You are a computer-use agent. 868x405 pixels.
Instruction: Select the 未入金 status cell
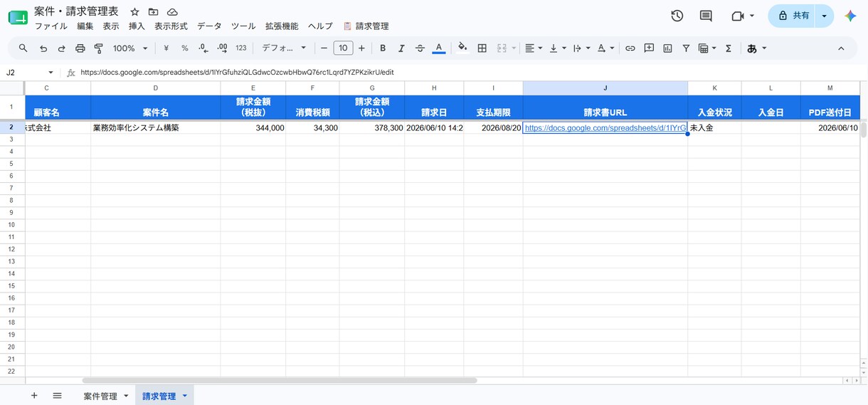[x=714, y=128]
